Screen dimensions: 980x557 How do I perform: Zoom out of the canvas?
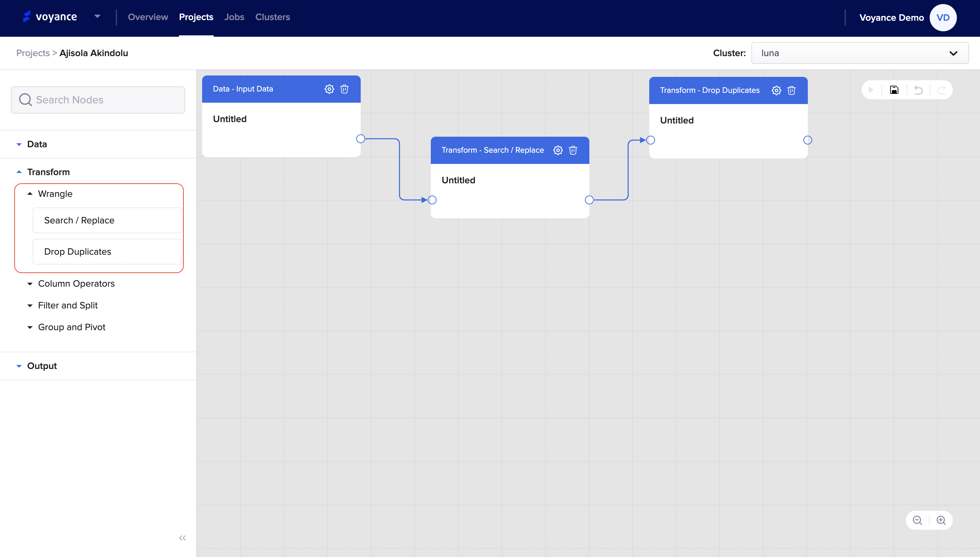(917, 520)
